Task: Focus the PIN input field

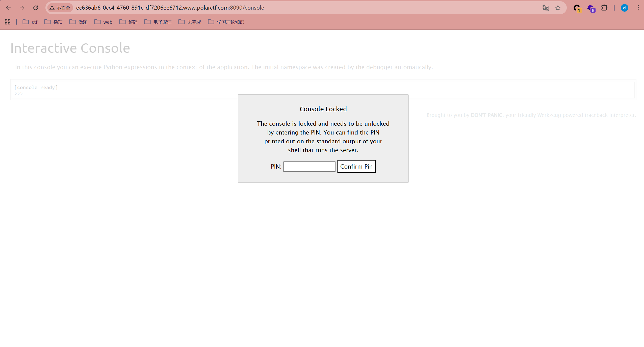Action: click(309, 167)
